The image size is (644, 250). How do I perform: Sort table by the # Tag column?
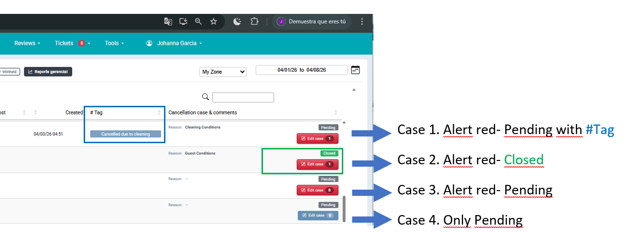159,113
